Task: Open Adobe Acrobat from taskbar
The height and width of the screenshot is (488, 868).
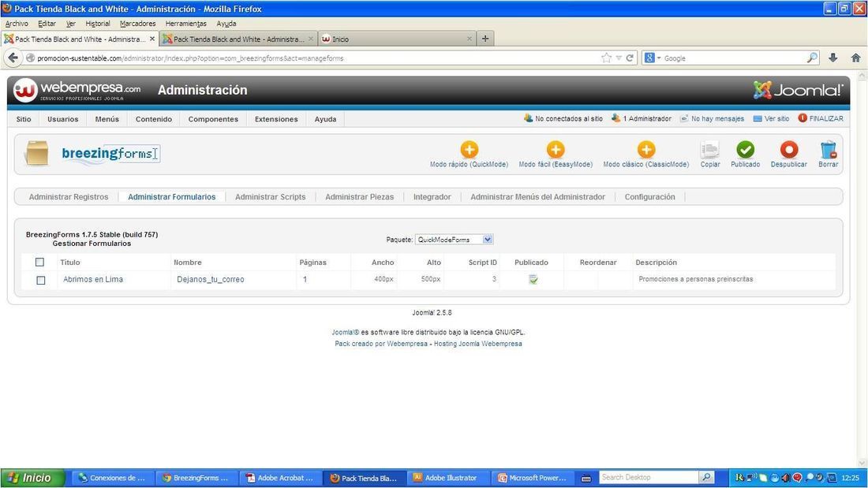Action: coord(281,478)
